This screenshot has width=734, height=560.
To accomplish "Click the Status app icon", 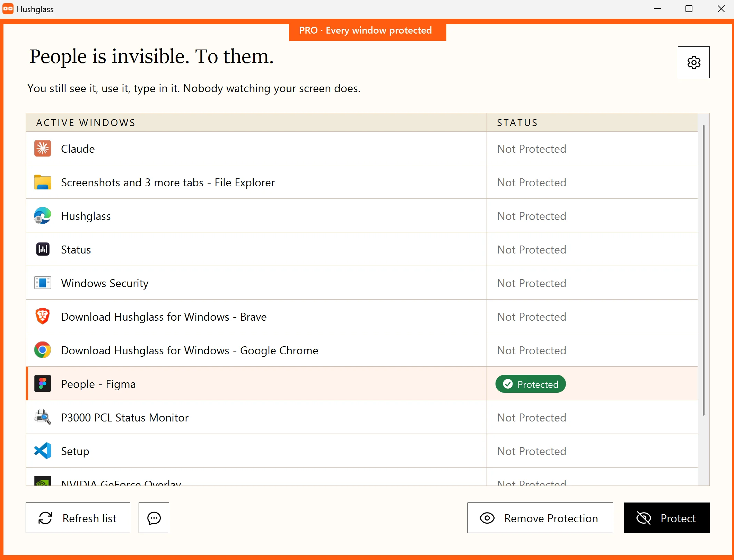I will 43,249.
